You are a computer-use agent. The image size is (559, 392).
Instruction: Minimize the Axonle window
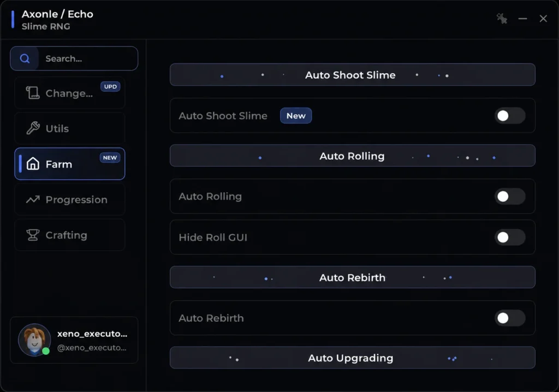point(522,19)
